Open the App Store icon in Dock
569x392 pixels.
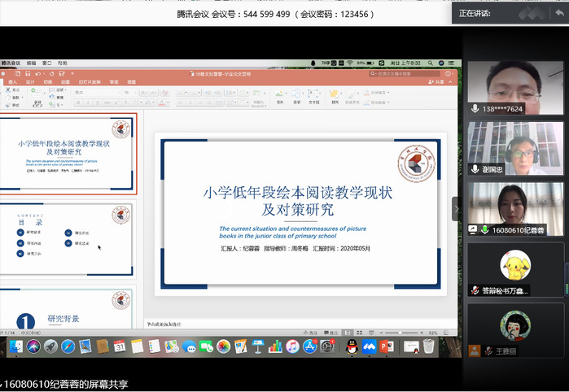(x=309, y=347)
